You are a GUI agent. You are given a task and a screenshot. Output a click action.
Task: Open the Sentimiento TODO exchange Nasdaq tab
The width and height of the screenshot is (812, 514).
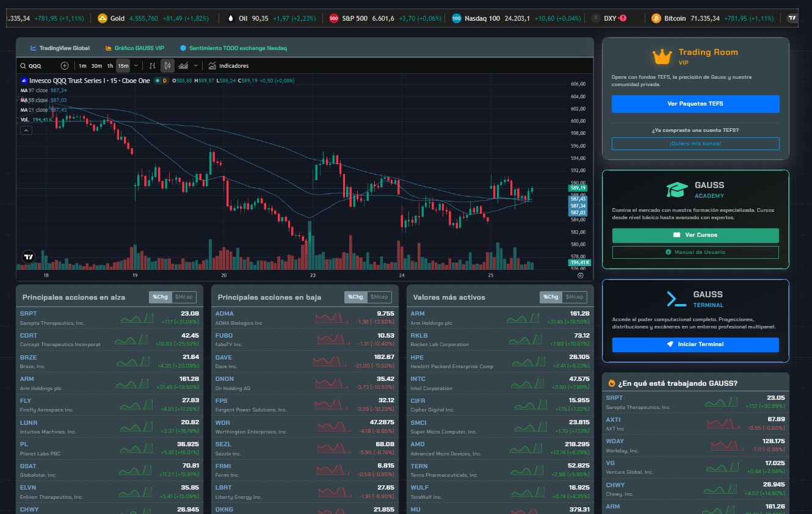[x=233, y=48]
